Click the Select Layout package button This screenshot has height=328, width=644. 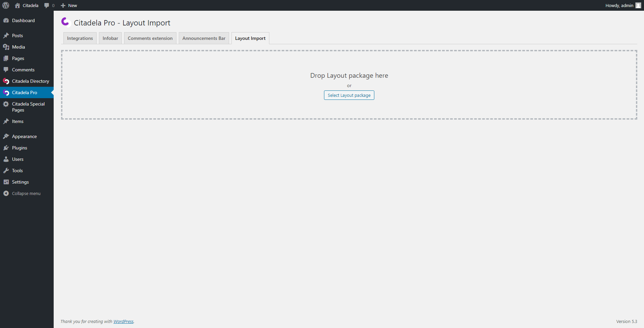(x=349, y=95)
